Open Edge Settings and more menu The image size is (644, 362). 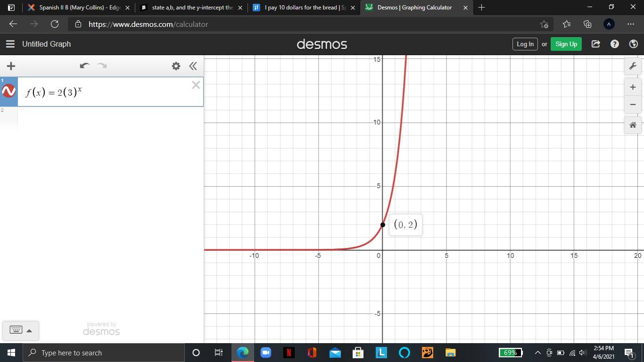(x=631, y=24)
